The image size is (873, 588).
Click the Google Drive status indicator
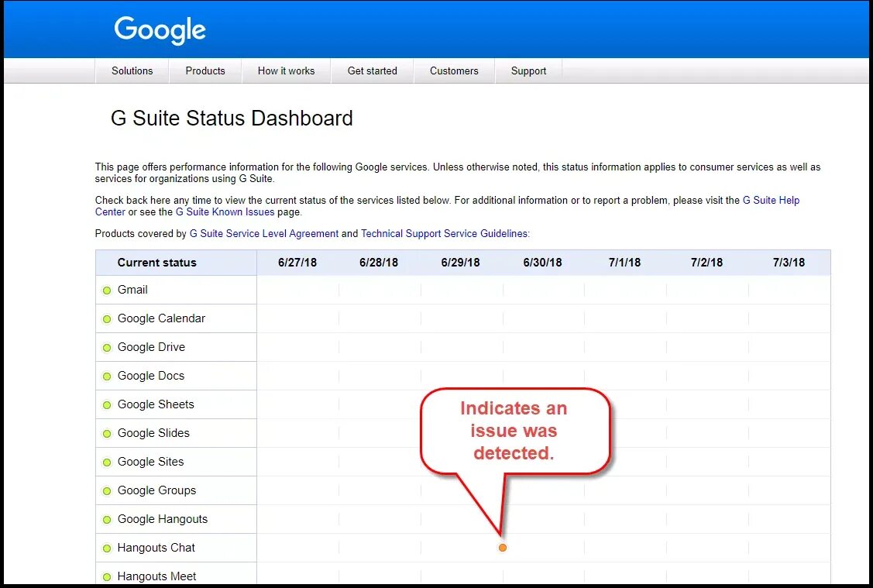[x=108, y=347]
